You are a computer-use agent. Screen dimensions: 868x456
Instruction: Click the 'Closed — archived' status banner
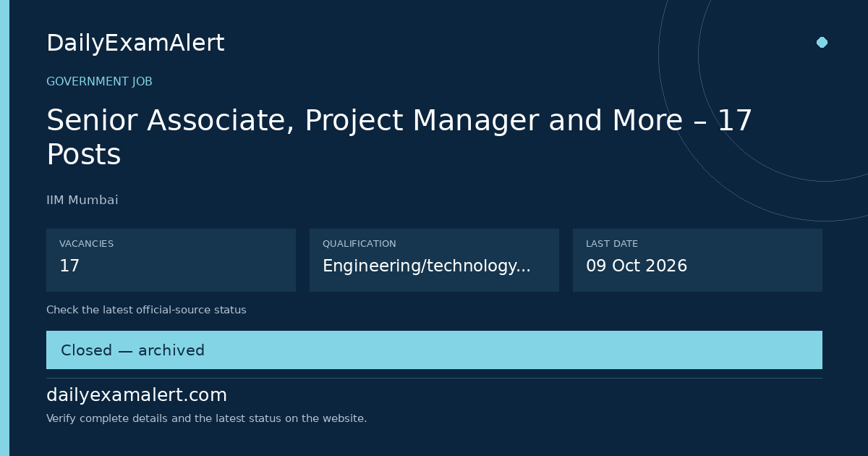[x=434, y=350]
